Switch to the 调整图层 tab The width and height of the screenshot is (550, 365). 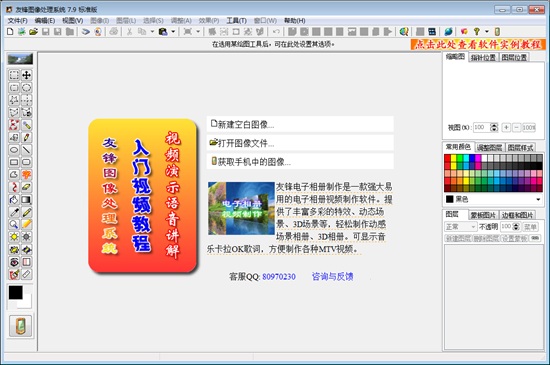pyautogui.click(x=489, y=148)
